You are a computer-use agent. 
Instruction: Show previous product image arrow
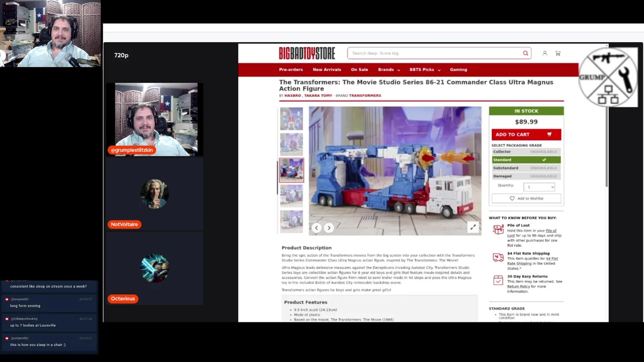(316, 228)
